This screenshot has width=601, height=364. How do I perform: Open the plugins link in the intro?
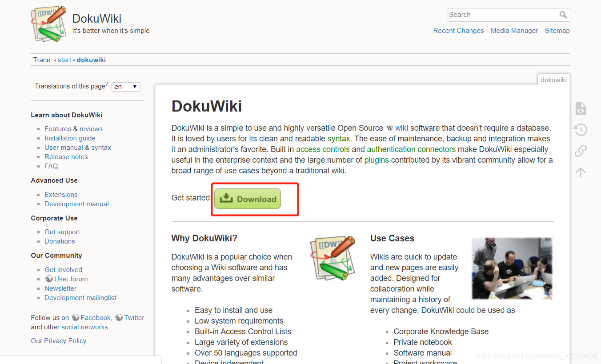pos(377,160)
